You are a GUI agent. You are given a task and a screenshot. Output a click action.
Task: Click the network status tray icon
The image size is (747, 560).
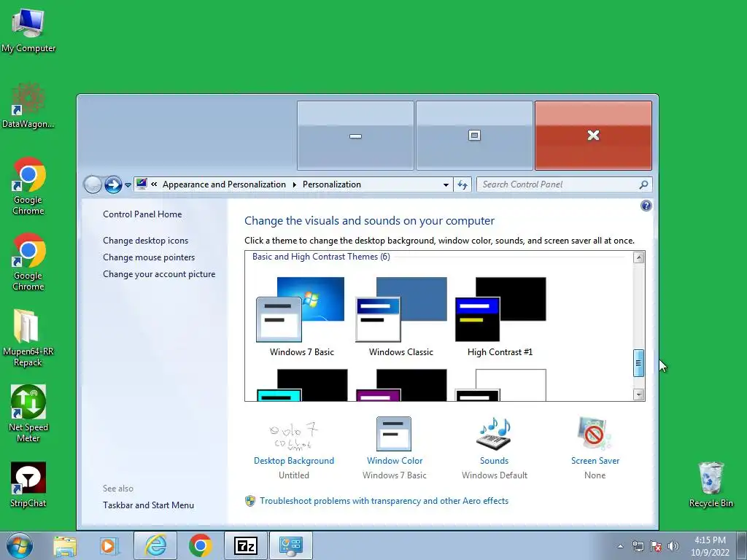[x=638, y=546]
